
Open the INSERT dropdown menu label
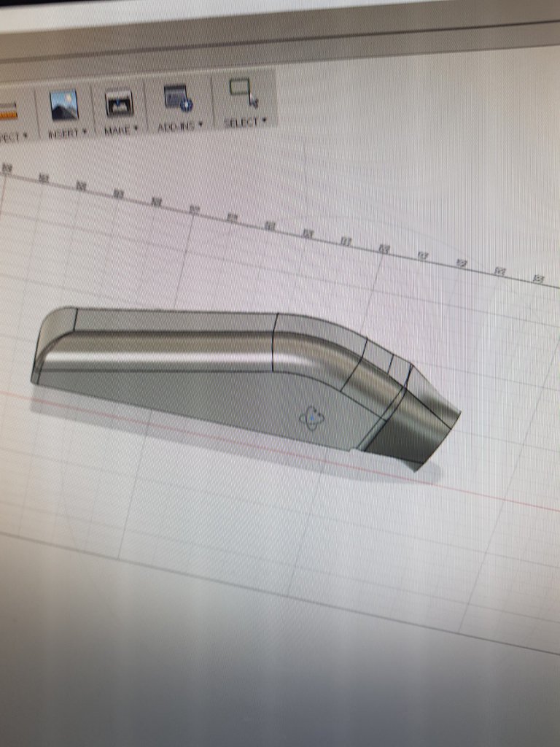pyautogui.click(x=66, y=133)
